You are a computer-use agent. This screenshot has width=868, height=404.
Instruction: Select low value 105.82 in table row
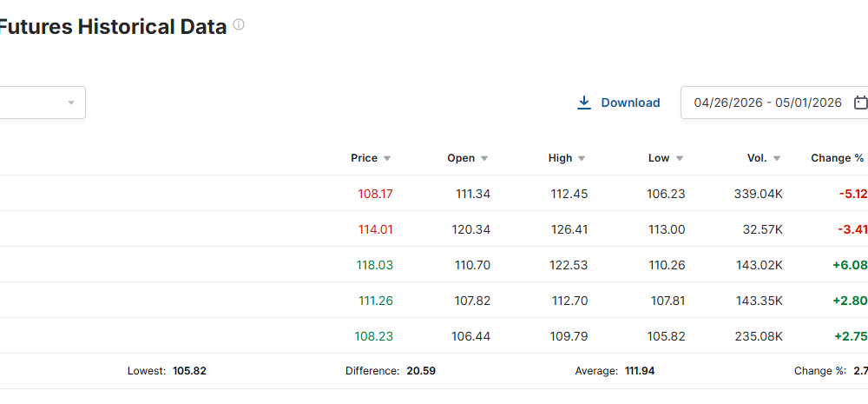(x=666, y=336)
